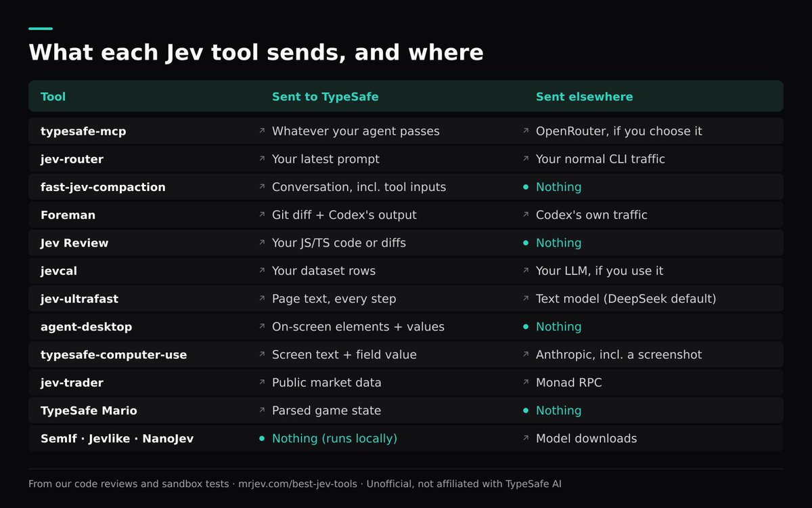Screen dimensions: 812x508
Task: Click the arrow icon before 'Model downloads'
Action: 526,438
